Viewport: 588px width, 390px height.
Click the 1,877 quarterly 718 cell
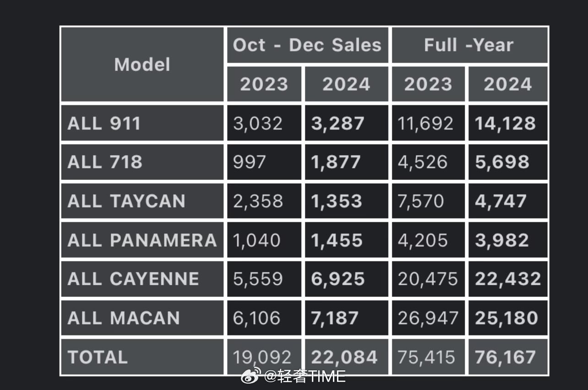coord(346,162)
